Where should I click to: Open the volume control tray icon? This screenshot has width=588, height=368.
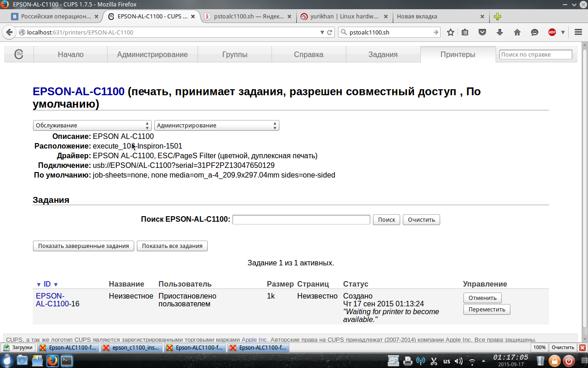click(x=458, y=361)
